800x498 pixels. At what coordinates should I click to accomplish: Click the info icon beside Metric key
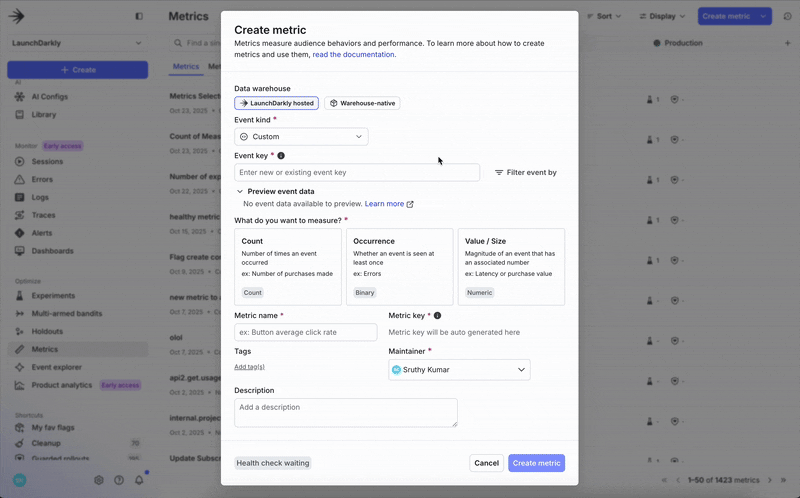pyautogui.click(x=437, y=315)
